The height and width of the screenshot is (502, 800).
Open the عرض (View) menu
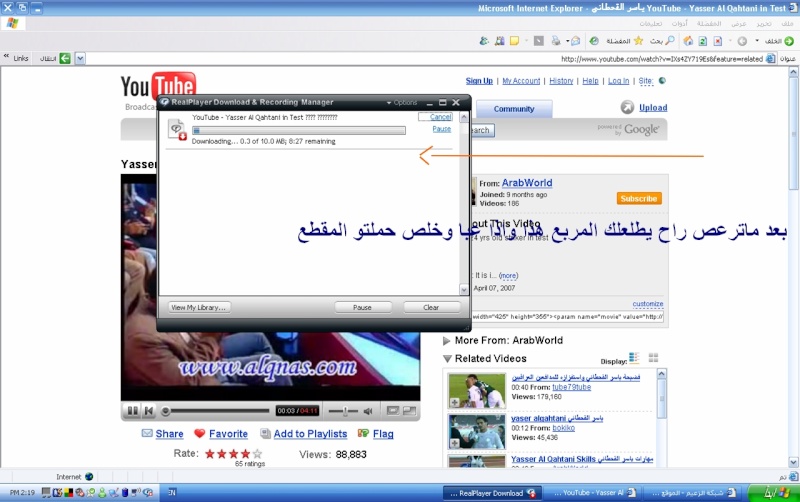pyautogui.click(x=738, y=23)
